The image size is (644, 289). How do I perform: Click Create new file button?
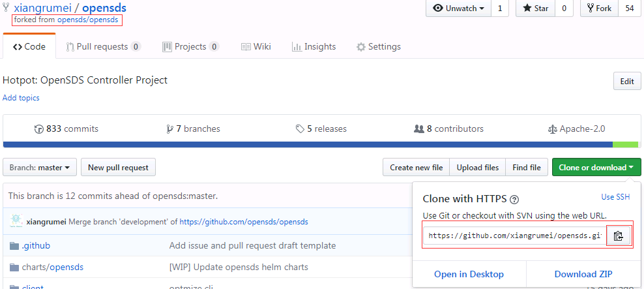coord(416,167)
